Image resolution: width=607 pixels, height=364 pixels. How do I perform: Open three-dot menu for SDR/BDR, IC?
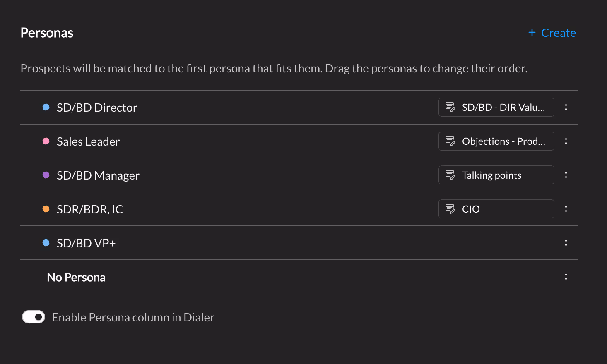[x=566, y=209]
